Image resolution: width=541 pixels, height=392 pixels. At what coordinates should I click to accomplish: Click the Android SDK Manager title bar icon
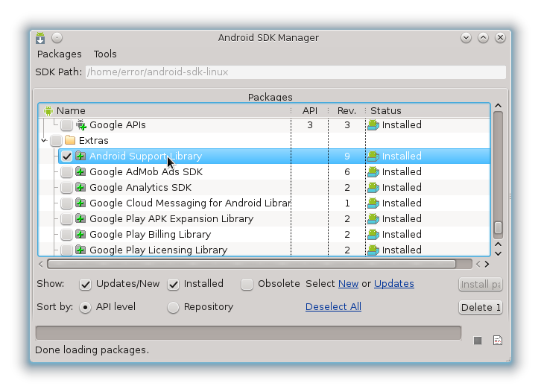click(x=40, y=38)
